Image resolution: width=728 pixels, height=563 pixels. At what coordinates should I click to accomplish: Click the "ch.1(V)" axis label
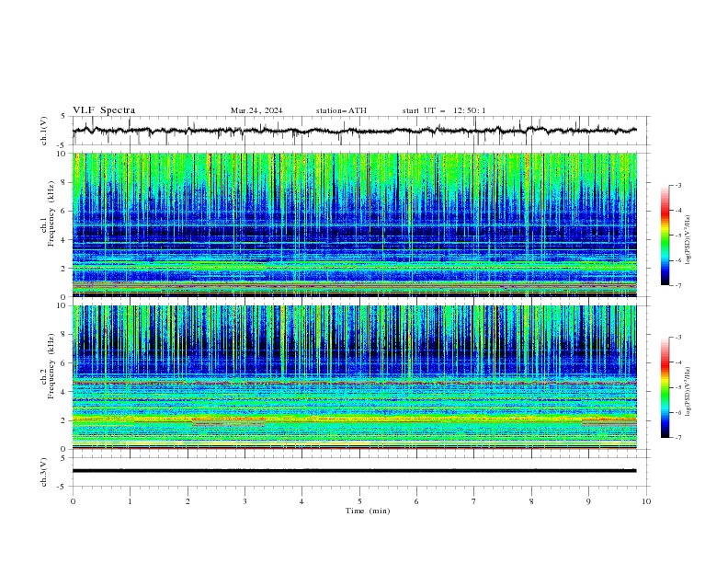click(x=44, y=131)
